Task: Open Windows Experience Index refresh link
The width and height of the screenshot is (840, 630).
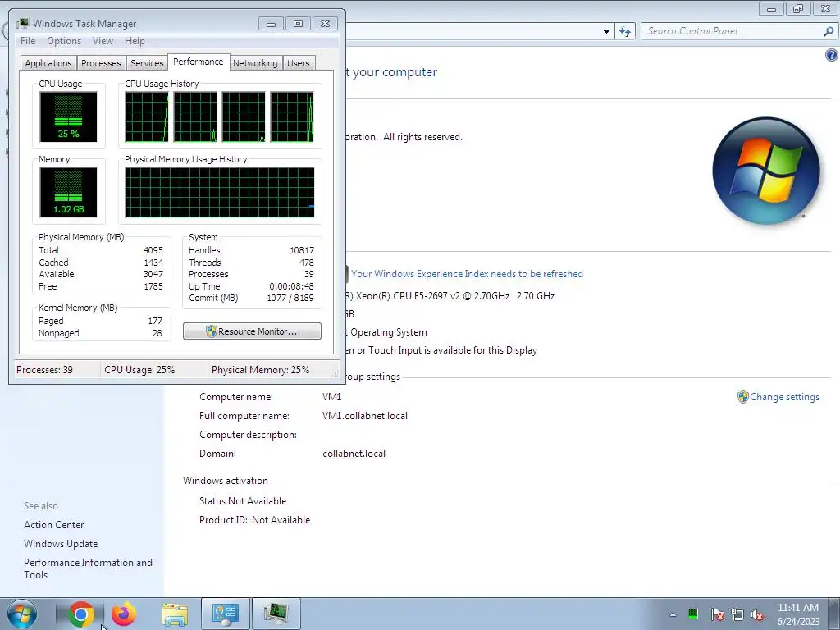Action: coord(467,274)
